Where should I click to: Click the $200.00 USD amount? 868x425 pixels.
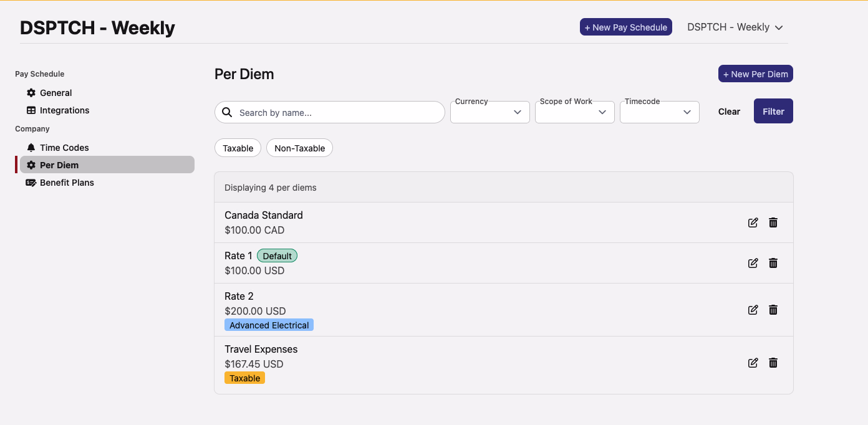tap(255, 311)
